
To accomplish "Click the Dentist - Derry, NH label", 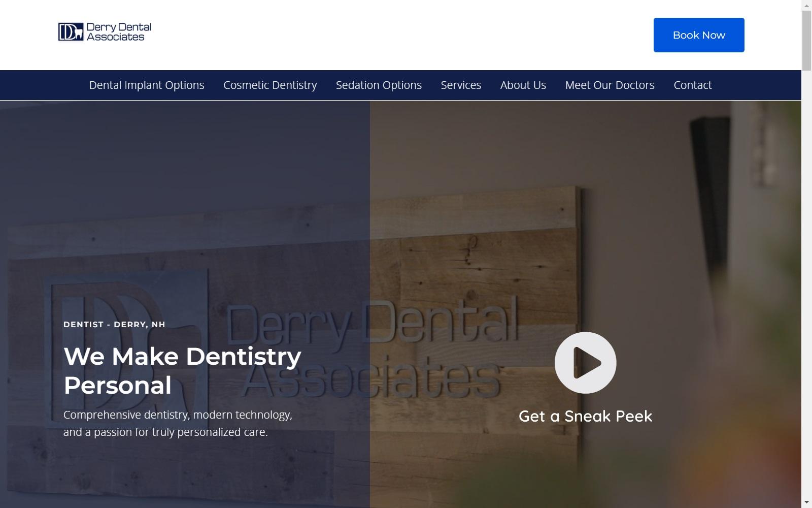I will point(114,324).
